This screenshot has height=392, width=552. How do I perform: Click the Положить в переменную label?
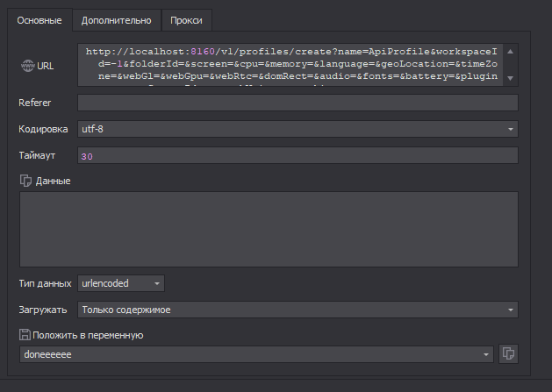[88, 335]
